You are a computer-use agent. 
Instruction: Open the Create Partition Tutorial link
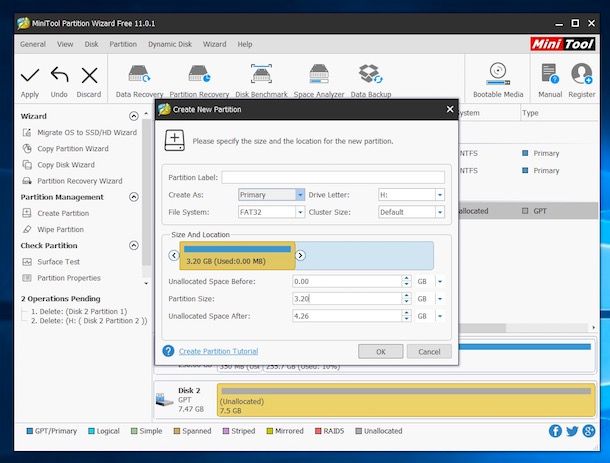click(x=218, y=351)
